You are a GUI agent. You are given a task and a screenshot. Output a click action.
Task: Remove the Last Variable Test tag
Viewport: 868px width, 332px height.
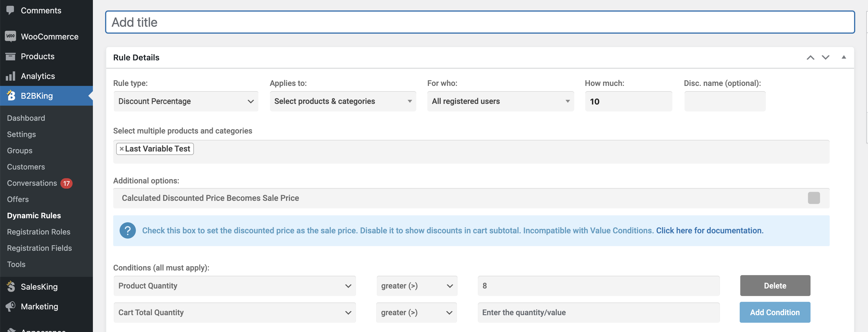pos(122,149)
